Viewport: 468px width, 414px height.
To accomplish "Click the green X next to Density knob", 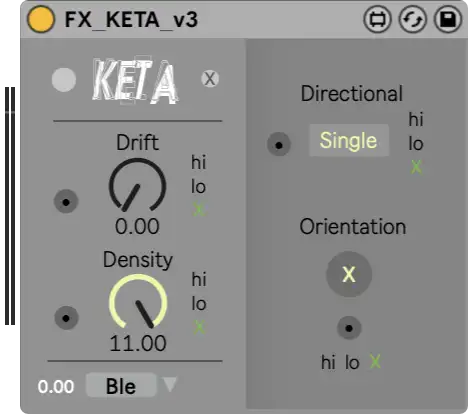I will coord(199,327).
